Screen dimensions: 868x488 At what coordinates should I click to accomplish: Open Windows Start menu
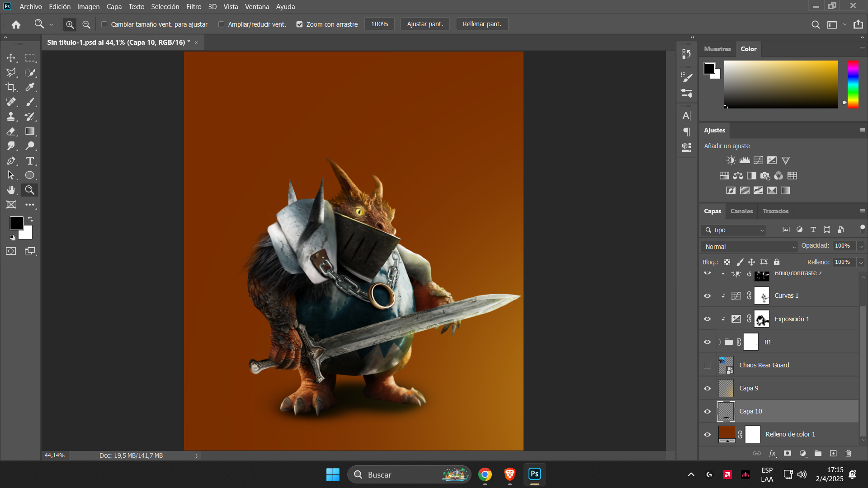tap(333, 474)
